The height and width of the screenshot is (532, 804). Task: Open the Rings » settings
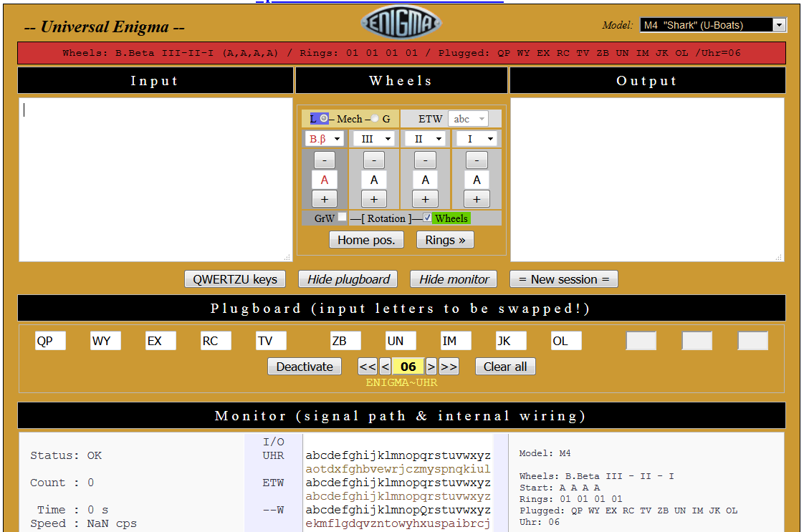coord(444,239)
